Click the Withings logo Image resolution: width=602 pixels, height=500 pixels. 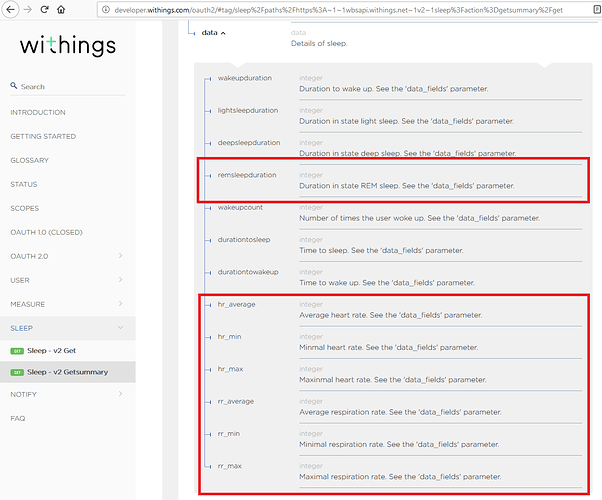pos(68,45)
